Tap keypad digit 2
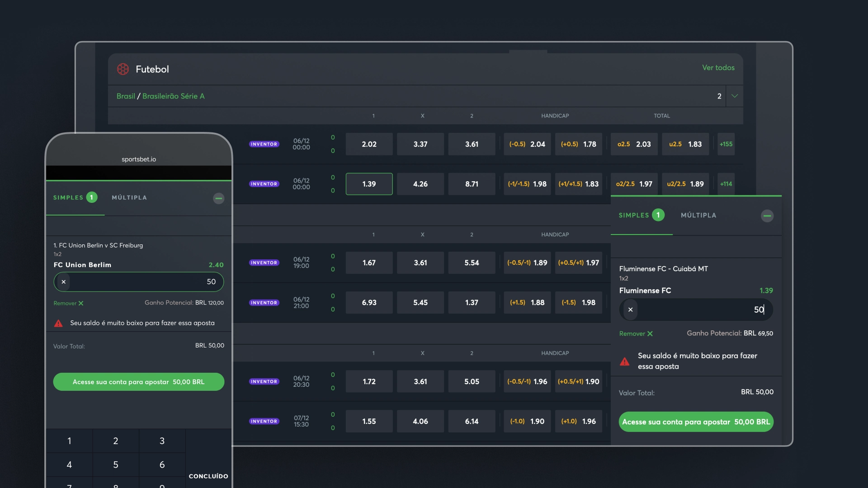Viewport: 868px width, 488px height. click(x=116, y=441)
